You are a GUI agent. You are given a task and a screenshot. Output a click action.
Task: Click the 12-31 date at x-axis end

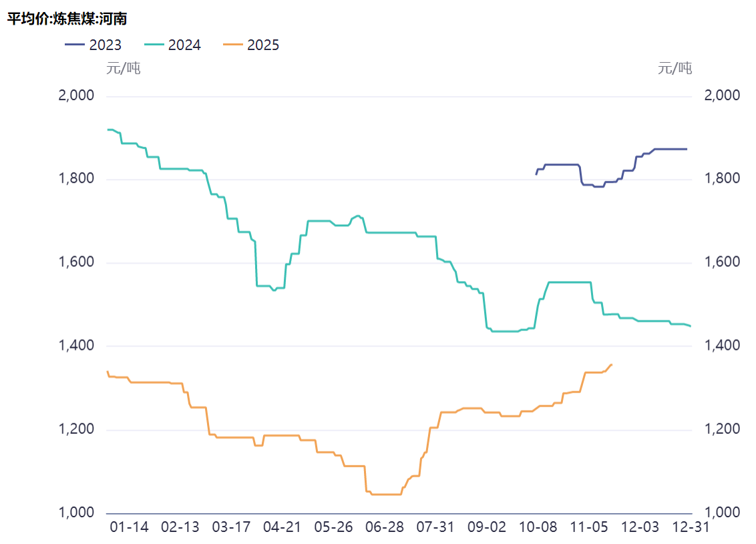coord(691,527)
